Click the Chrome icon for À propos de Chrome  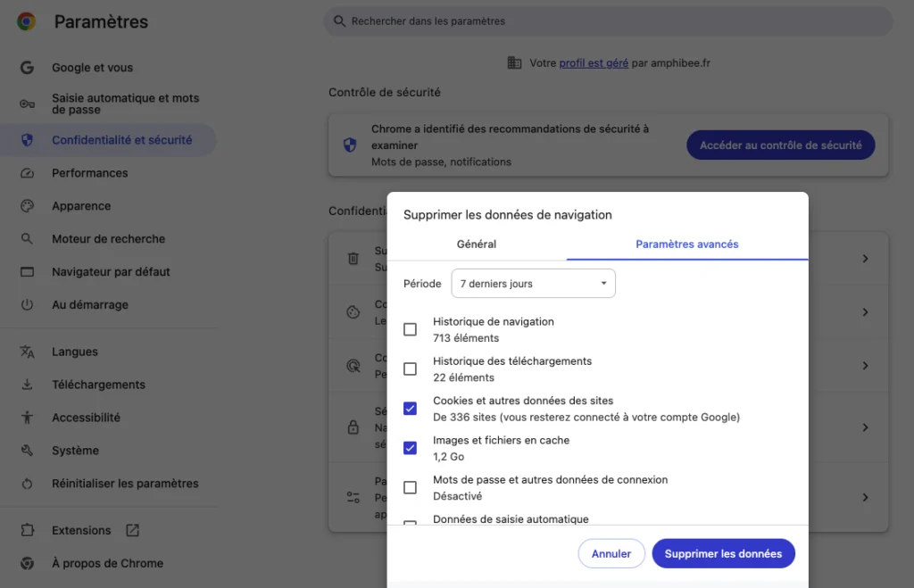pos(27,564)
